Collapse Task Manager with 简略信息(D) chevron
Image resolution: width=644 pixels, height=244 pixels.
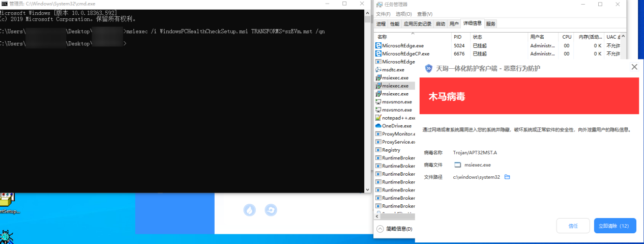[x=379, y=229]
